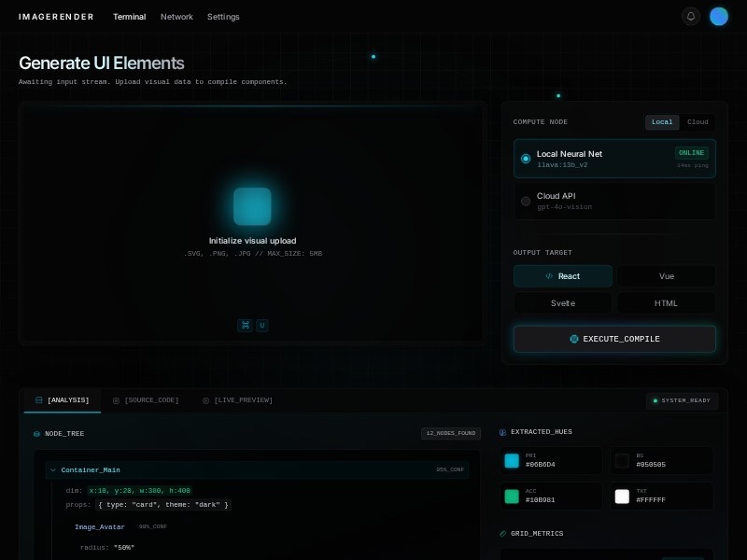Select the Local Neural Net radio option
The width and height of the screenshot is (747, 560).
[526, 159]
